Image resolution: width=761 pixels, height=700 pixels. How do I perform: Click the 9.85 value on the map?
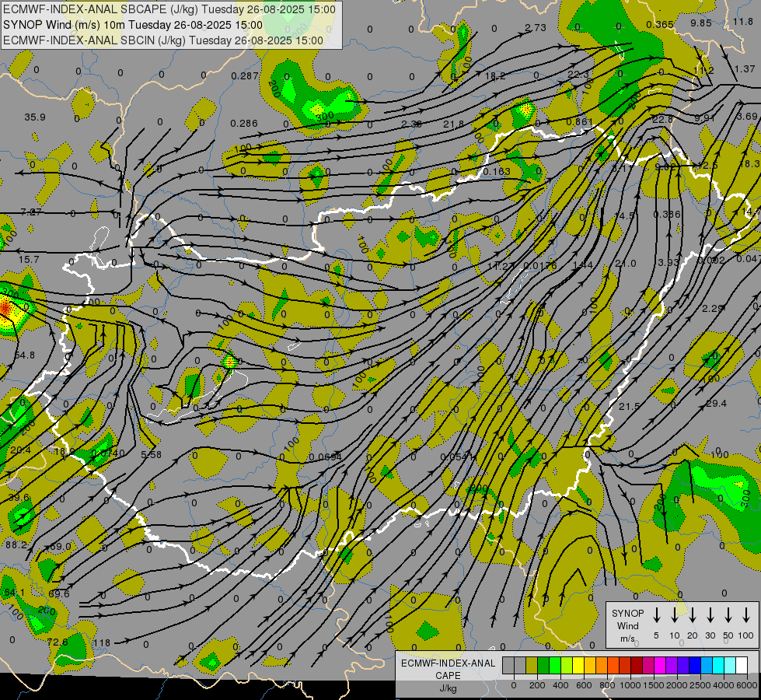(701, 23)
